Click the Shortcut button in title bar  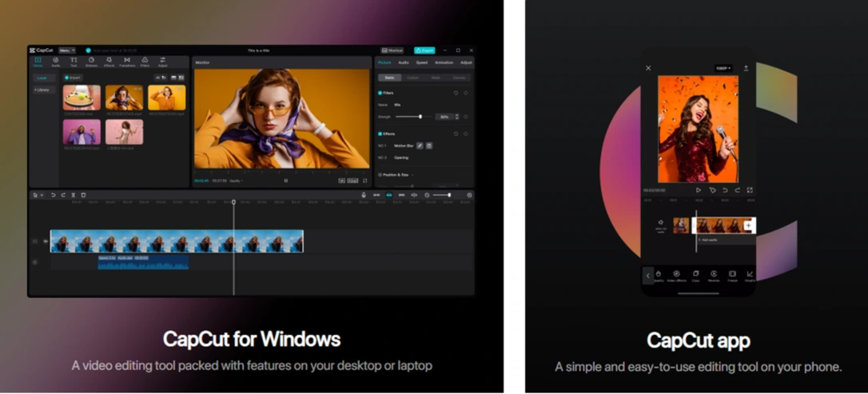click(x=392, y=50)
